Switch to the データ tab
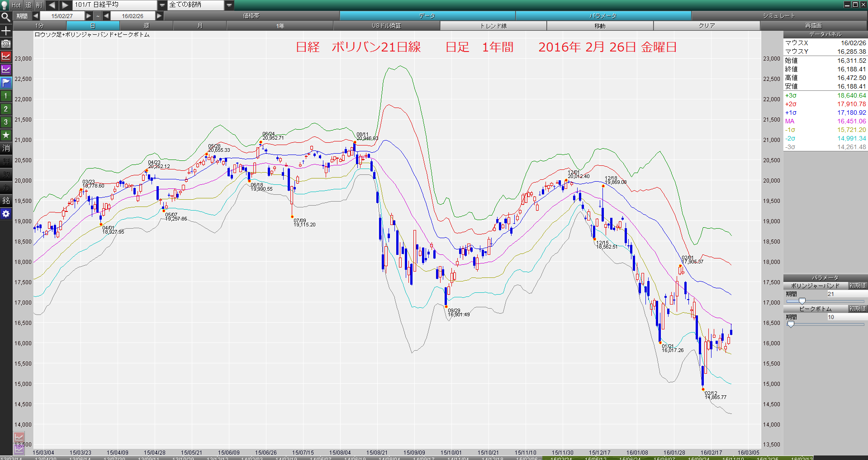The width and height of the screenshot is (868, 460). pos(427,16)
